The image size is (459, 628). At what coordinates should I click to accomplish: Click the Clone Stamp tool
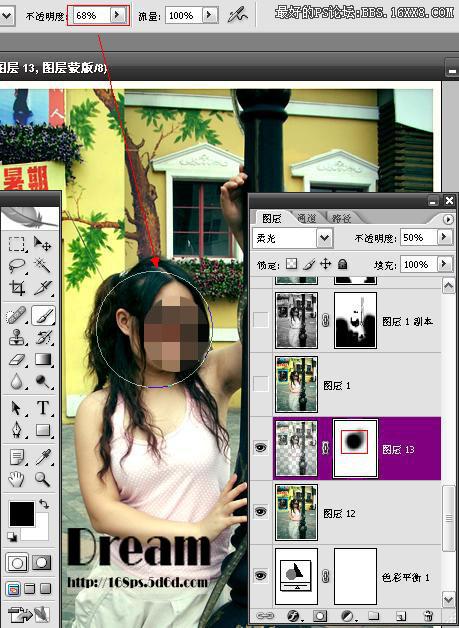pos(17,337)
